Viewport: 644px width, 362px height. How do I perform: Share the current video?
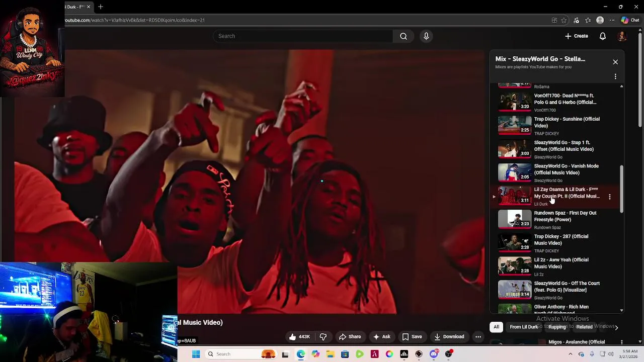[x=350, y=337]
